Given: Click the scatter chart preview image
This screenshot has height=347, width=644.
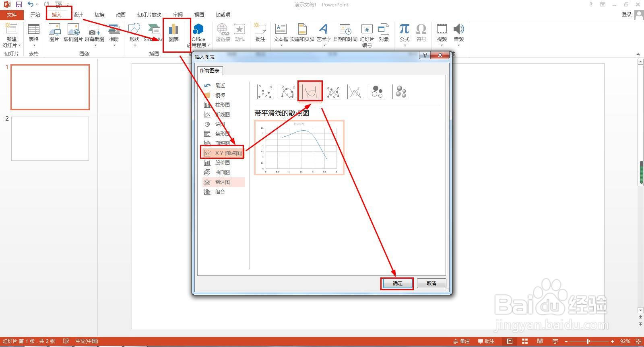Looking at the screenshot, I should click(x=299, y=148).
